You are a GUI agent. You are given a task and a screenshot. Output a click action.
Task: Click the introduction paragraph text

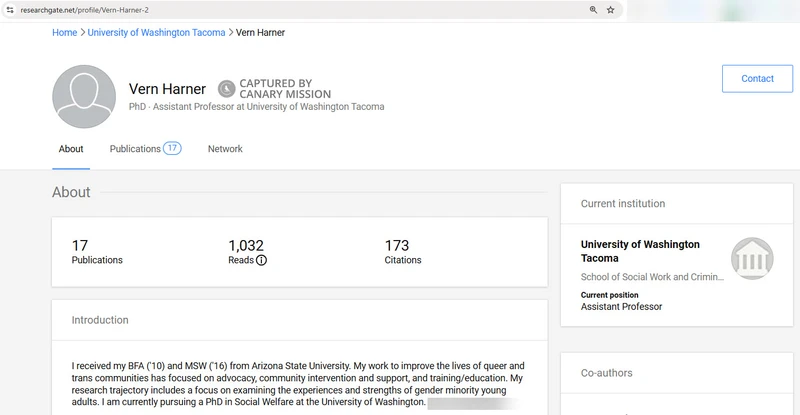(x=298, y=384)
